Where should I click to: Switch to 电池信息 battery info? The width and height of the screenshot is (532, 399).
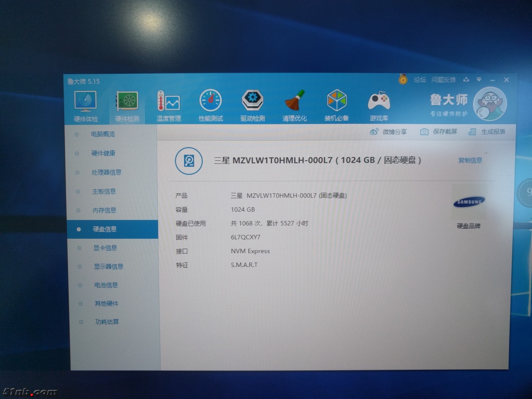tap(106, 285)
